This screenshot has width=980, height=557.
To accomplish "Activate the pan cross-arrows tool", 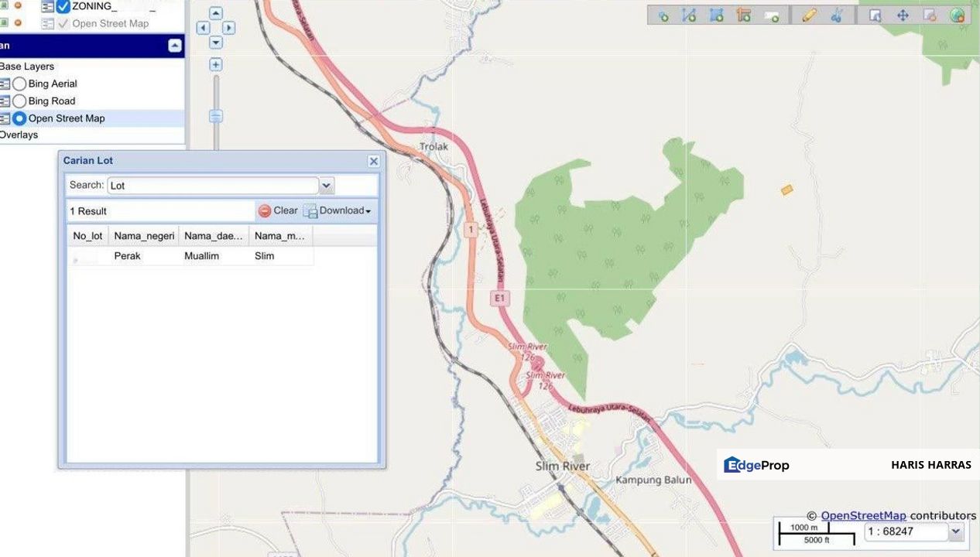I will coord(903,15).
